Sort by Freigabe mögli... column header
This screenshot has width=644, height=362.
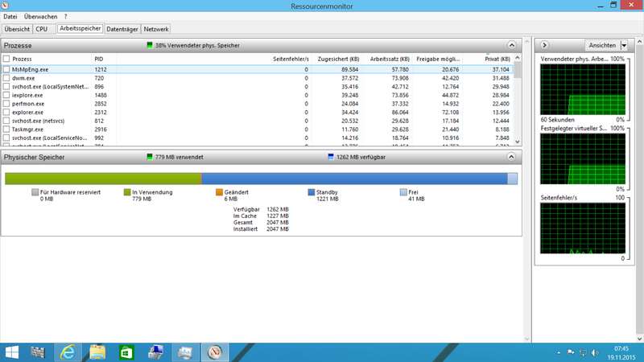438,59
